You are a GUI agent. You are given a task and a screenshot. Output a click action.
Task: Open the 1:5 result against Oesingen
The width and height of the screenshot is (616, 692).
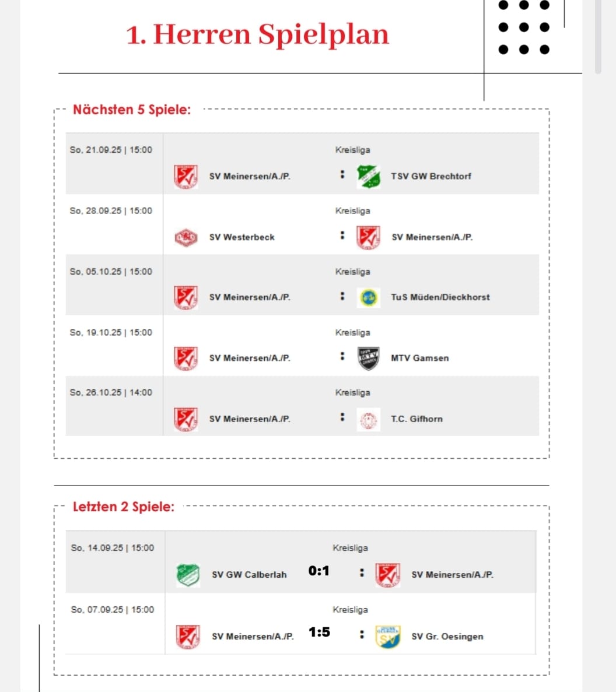point(319,632)
